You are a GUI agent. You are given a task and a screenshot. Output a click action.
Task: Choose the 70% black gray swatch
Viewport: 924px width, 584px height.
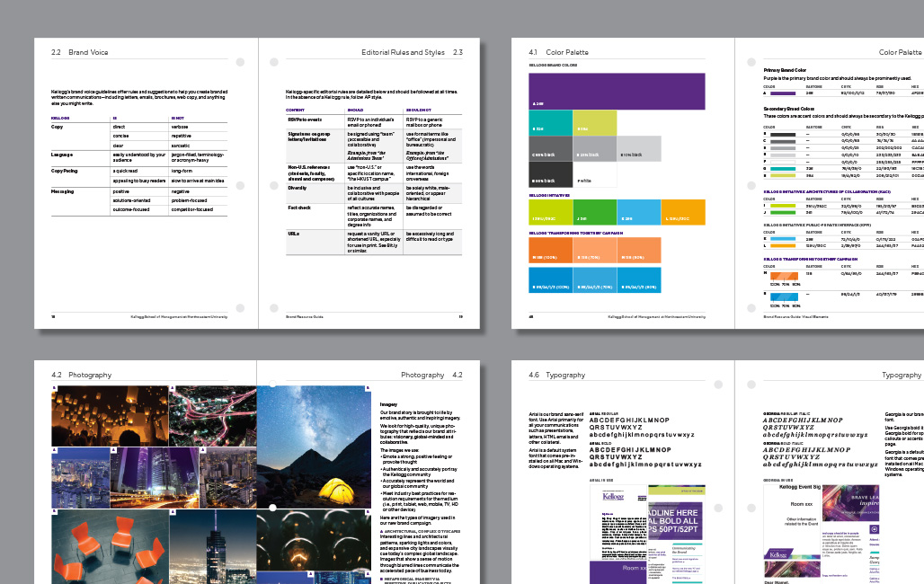pos(550,148)
